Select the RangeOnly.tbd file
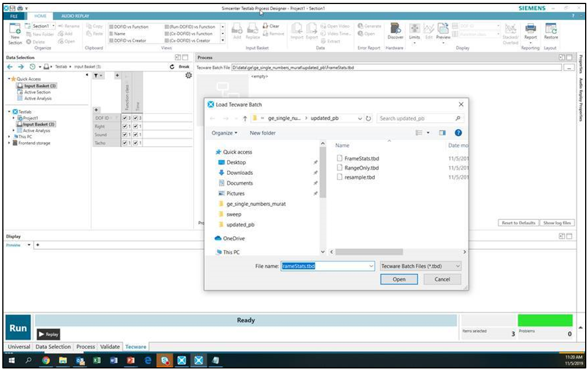Image resolution: width=588 pixels, height=369 pixels. tap(361, 168)
